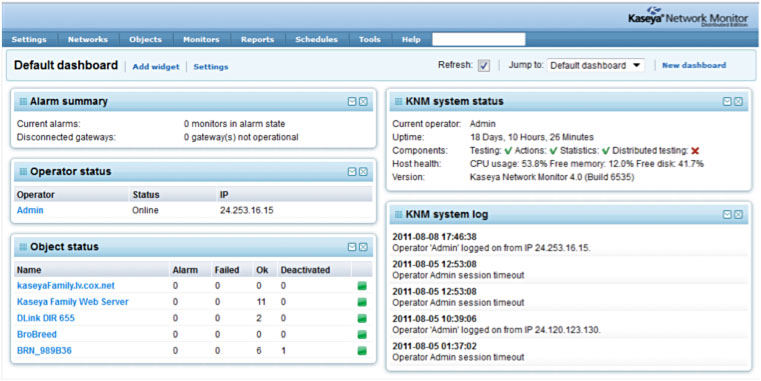Click the Ok value 11 for Web Server
Screen dimensions: 761x381
tap(261, 302)
